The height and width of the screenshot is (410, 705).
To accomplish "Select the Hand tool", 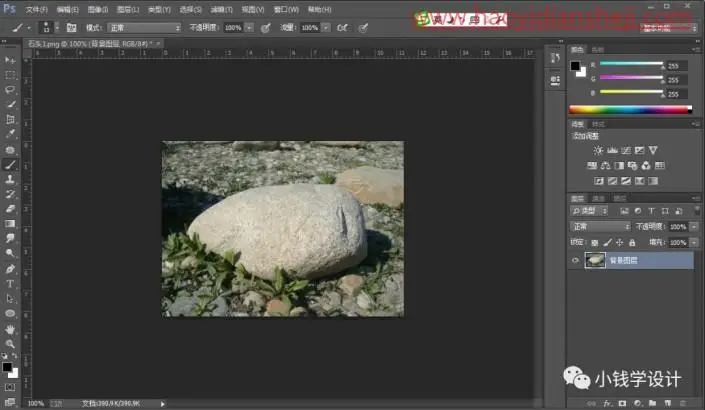I will 10,330.
